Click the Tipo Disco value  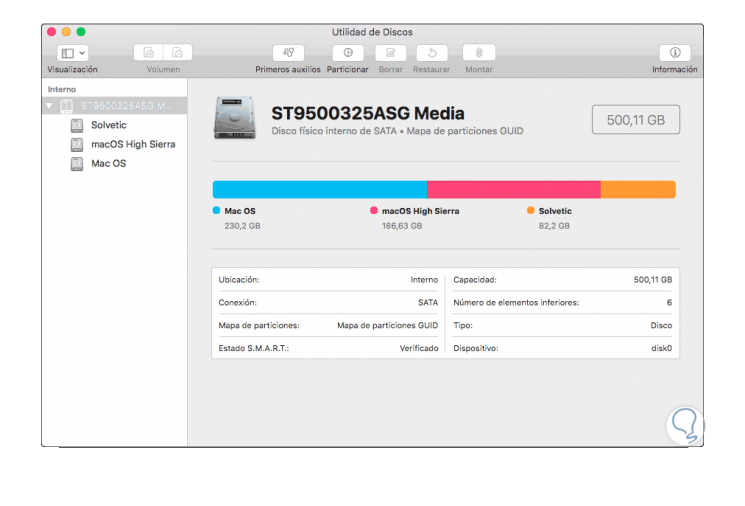661,325
